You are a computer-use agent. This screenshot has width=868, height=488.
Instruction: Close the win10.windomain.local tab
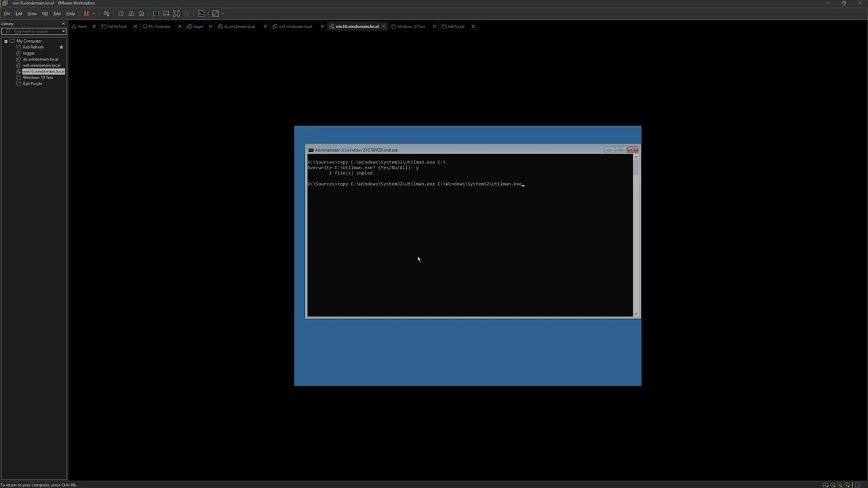coord(384,26)
